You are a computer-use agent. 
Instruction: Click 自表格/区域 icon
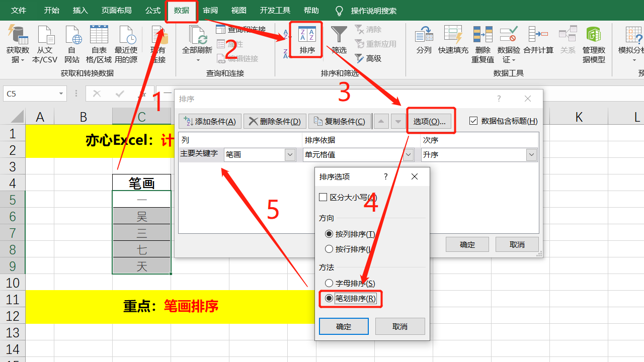point(99,35)
